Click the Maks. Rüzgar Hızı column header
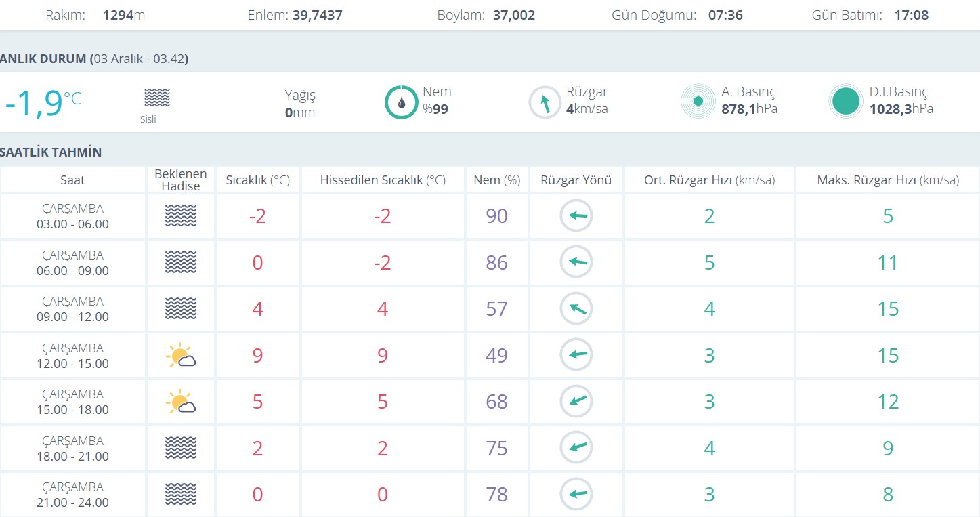The height and width of the screenshot is (517, 980). (x=888, y=180)
